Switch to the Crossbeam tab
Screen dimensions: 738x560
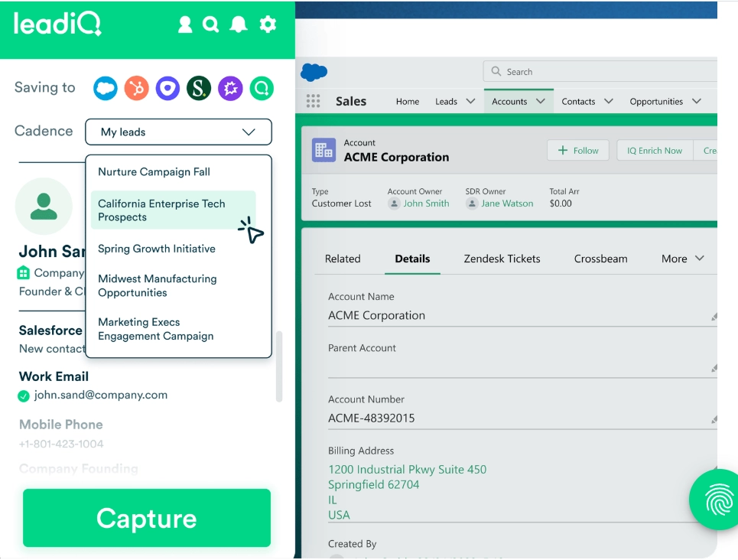(x=600, y=259)
